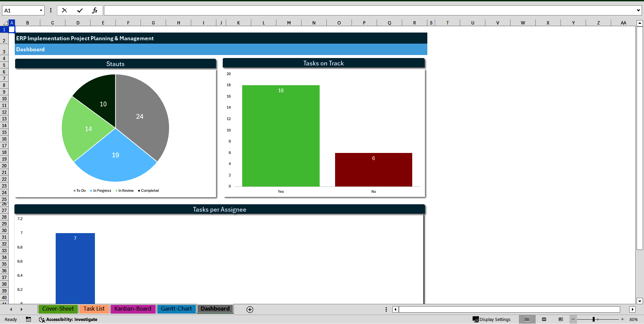Select column M by its header
644x324 pixels.
(288, 22)
